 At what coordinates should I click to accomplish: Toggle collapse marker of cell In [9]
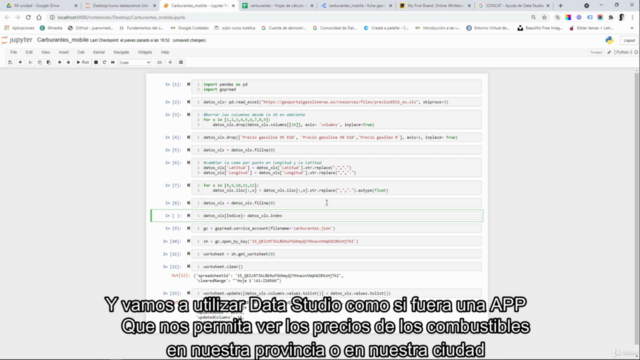[x=189, y=228]
